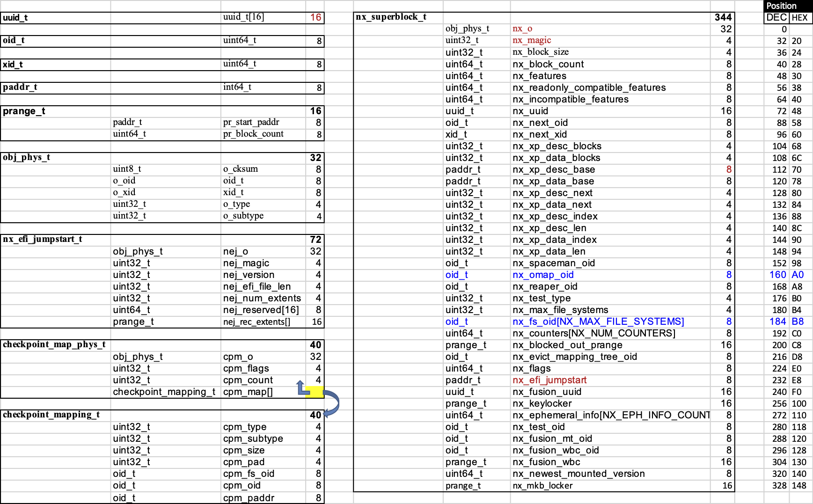Screen dimensions: 813x504
Task: Select the prange_t struct header
Action: [x=55, y=111]
